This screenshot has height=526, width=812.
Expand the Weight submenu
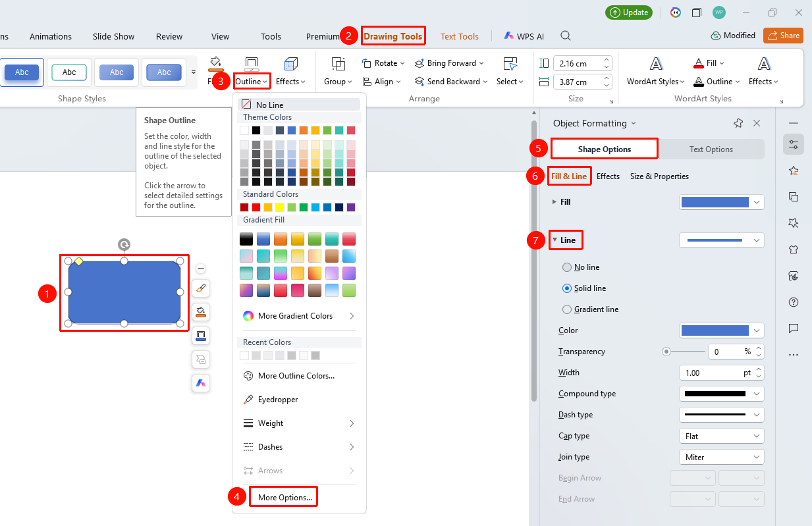tap(299, 423)
